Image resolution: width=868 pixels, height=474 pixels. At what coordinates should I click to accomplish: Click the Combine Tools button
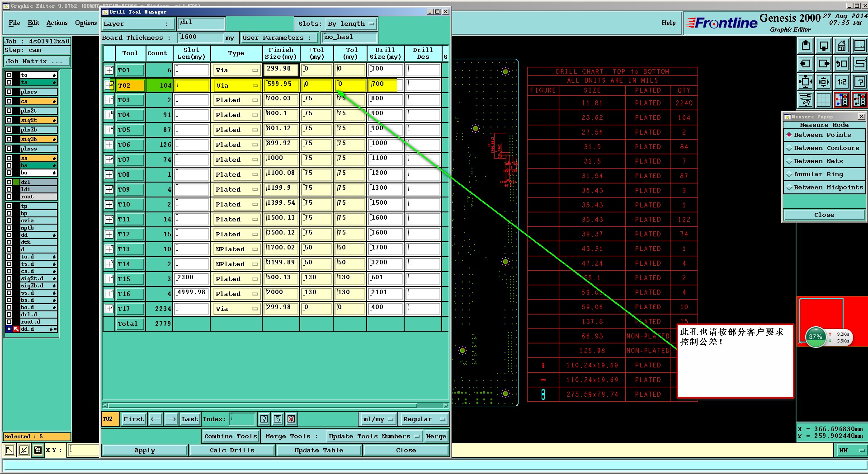pos(231,436)
